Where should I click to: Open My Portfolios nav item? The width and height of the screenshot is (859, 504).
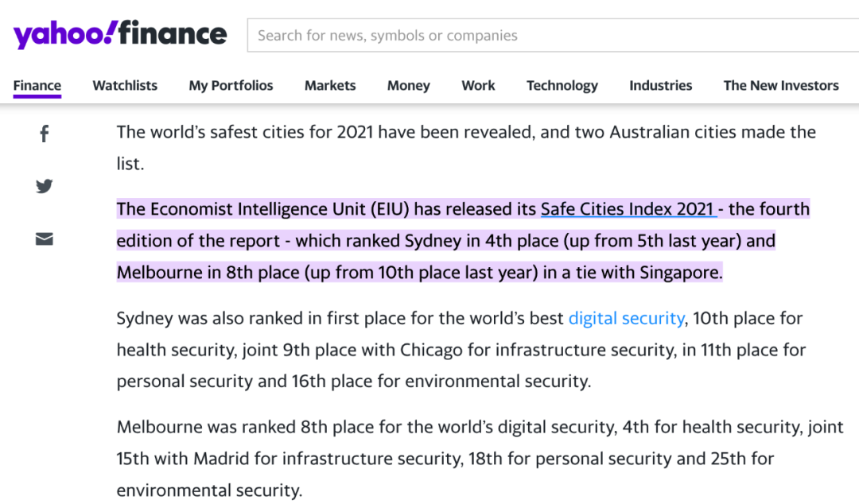coord(231,86)
